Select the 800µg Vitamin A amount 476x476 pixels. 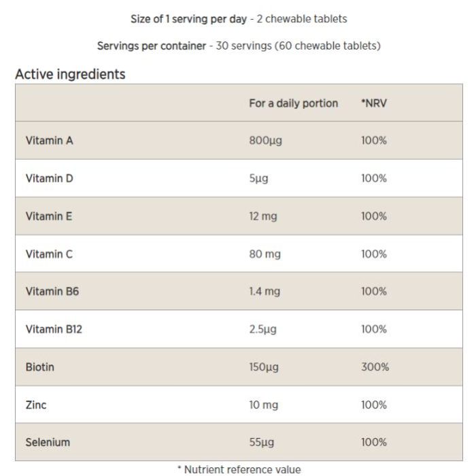[x=266, y=141]
